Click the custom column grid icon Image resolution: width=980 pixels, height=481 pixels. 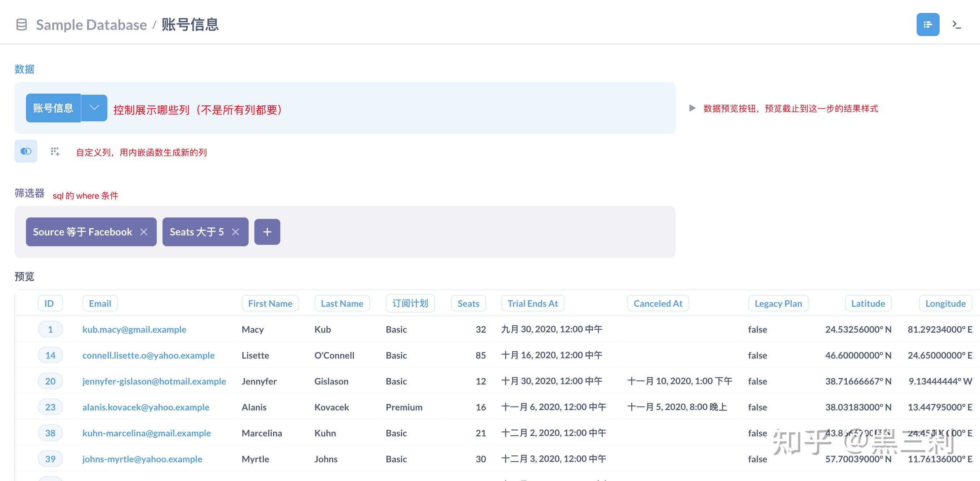tap(55, 152)
